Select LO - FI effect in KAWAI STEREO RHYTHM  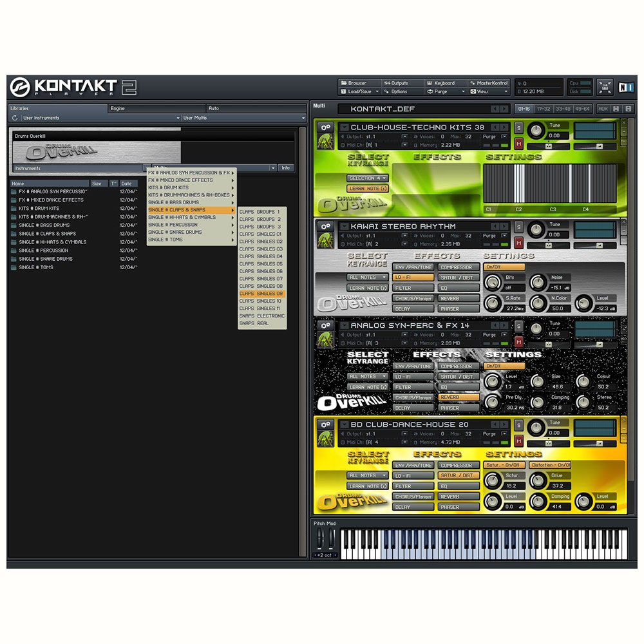coord(413,278)
